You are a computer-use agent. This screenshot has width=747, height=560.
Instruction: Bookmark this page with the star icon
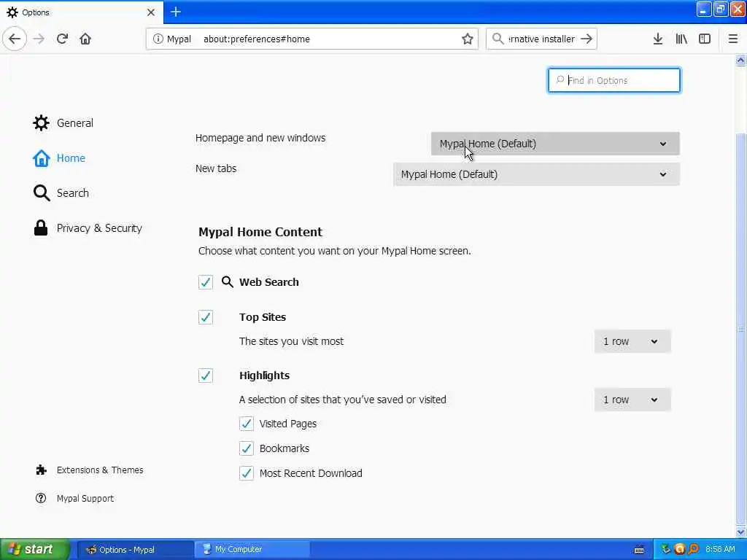pos(468,39)
